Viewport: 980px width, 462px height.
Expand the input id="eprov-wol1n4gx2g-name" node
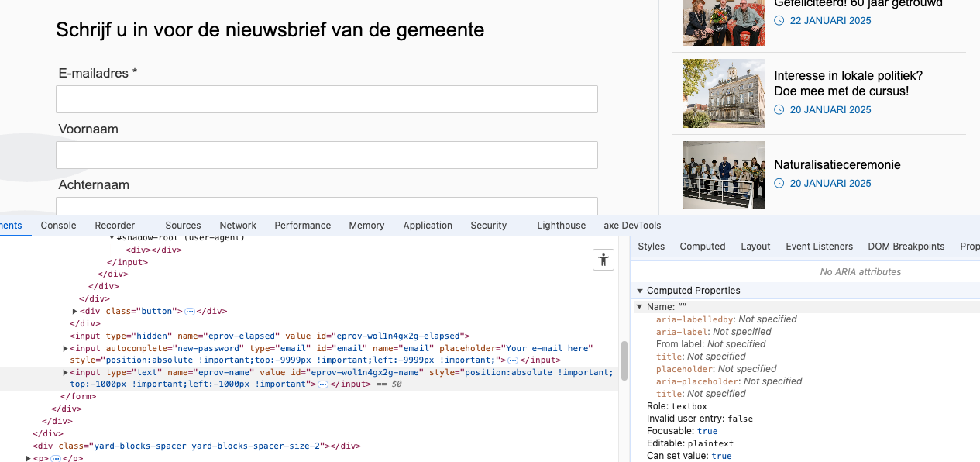point(66,372)
